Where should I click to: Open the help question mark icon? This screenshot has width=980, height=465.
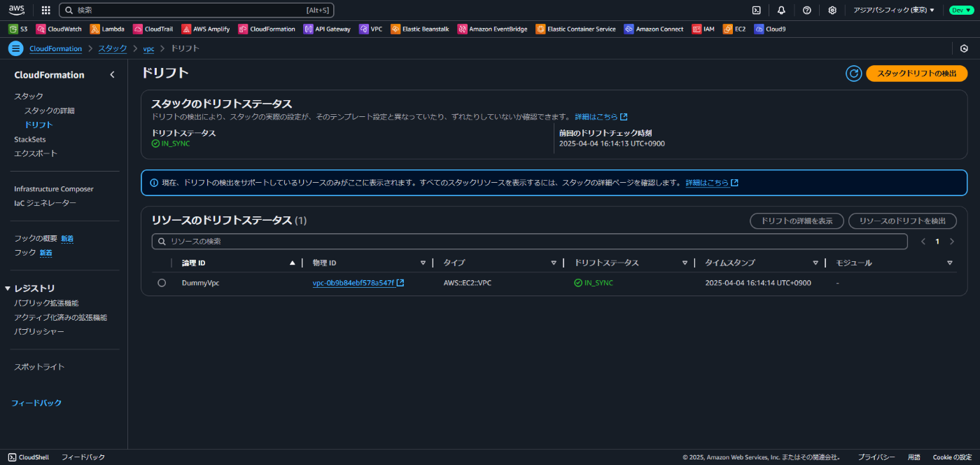click(807, 11)
